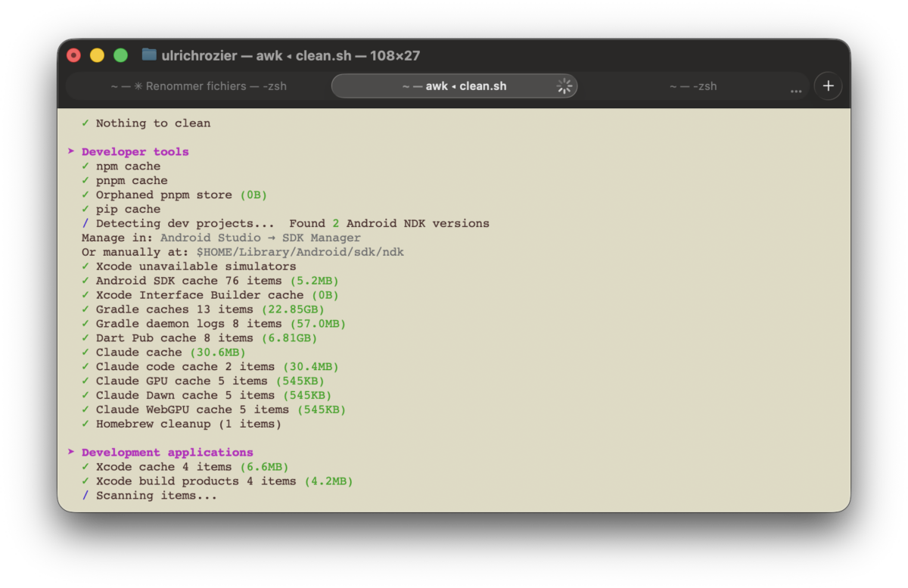Switch to the Renommer fichiers tab
Screen dimensions: 908x588
198,86
